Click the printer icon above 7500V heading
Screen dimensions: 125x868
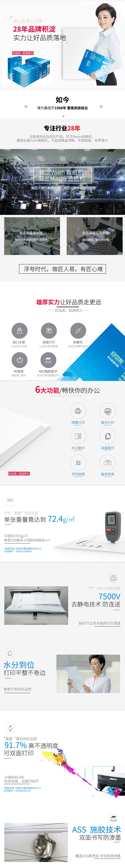[x=113, y=578]
